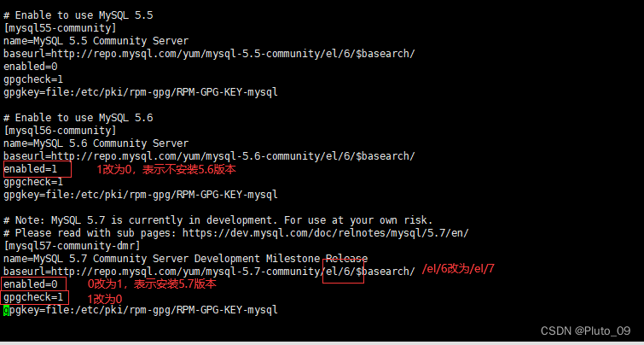The height and width of the screenshot is (345, 644).
Task: Click gpgkey line in mysql56-community section
Action: [x=141, y=195]
